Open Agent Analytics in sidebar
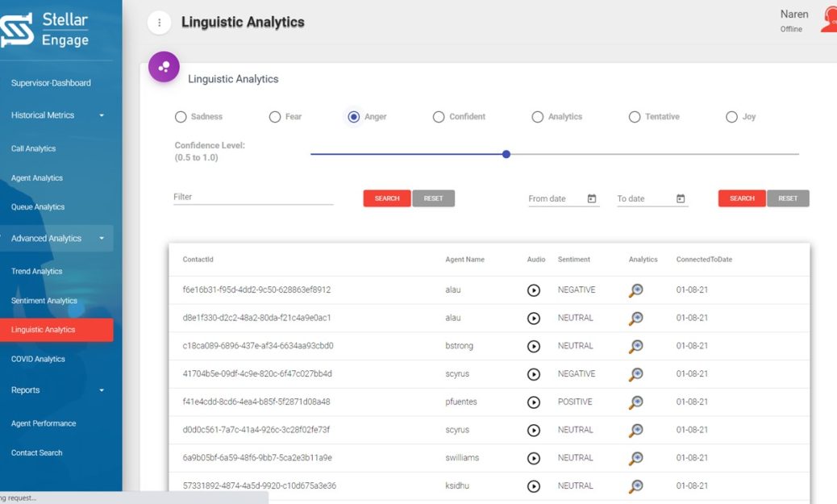Image resolution: width=837 pixels, height=504 pixels. point(37,177)
